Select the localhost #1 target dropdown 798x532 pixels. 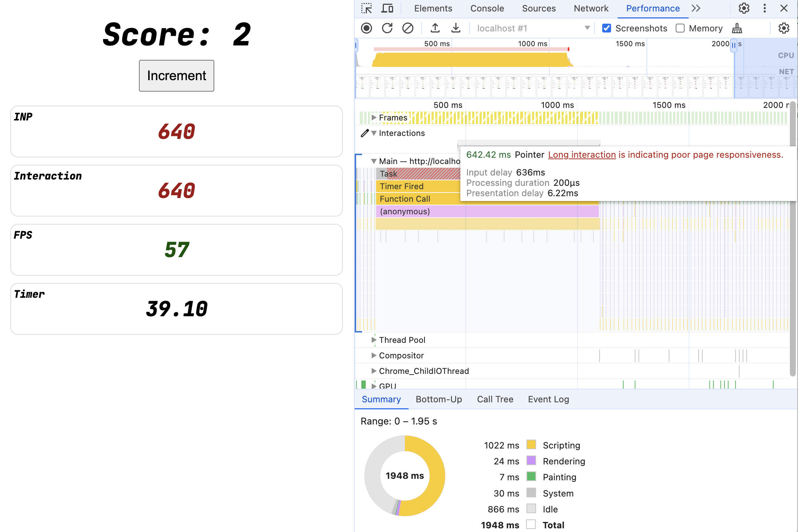point(531,28)
